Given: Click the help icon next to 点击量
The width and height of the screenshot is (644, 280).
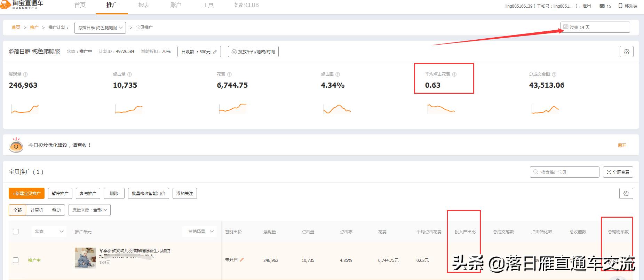Looking at the screenshot, I should 129,74.
